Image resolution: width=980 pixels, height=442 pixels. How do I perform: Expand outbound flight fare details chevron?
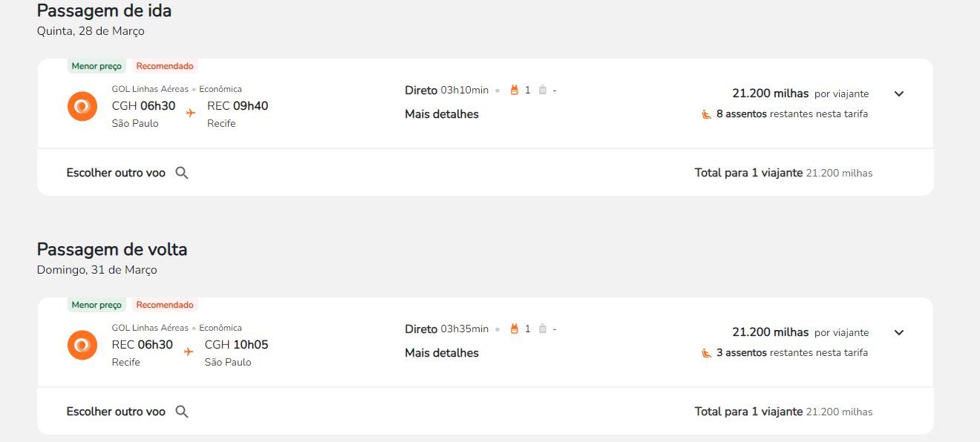click(899, 94)
